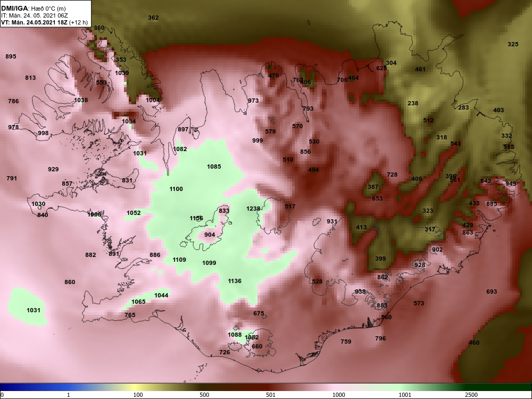Viewport: 532px width, 399px height.
Task: Point at the map value 1085
Action: point(214,167)
